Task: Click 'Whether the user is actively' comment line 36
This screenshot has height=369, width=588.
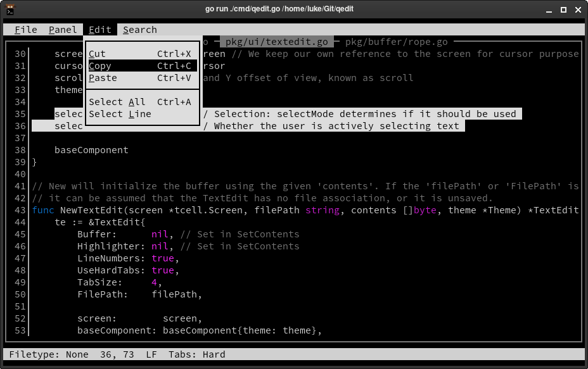Action: 293,126
